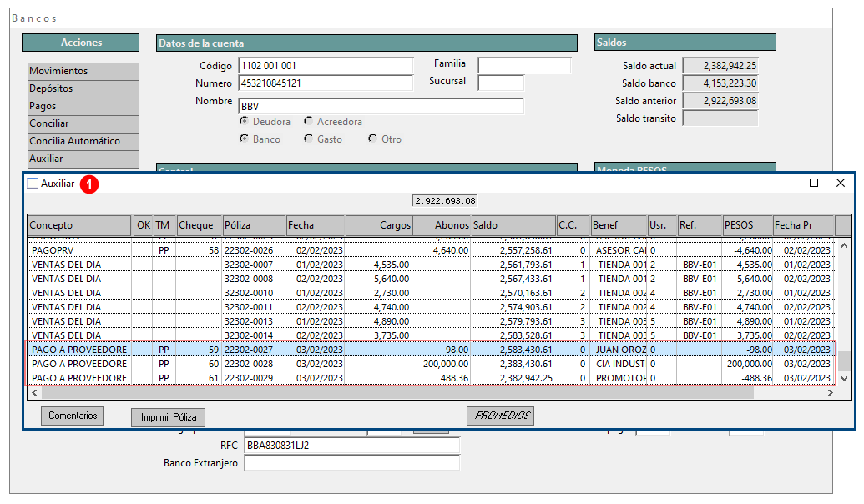Click the Saldo actual value field
Screen dimensions: 864x504
click(720, 66)
